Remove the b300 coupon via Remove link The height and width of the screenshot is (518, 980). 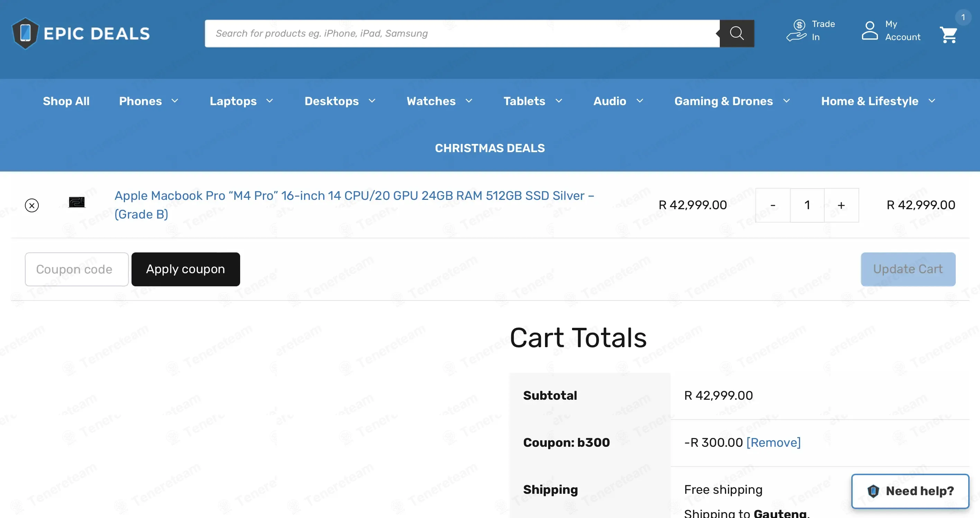coord(773,442)
